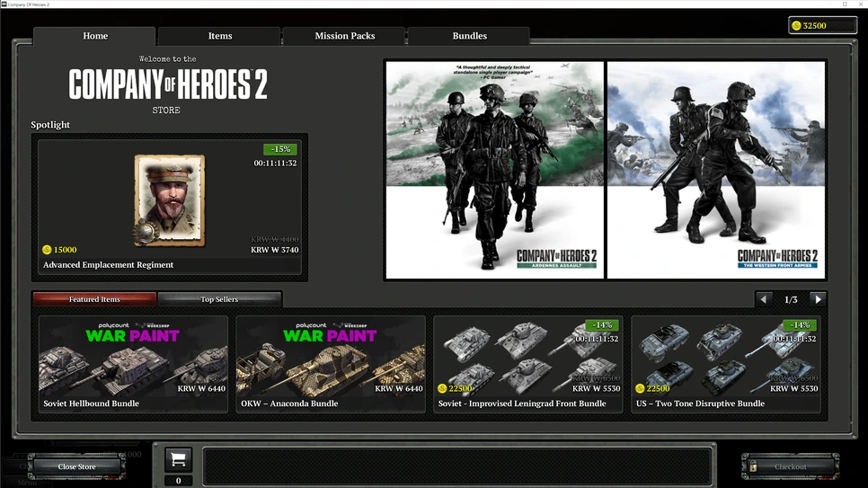This screenshot has height=488, width=868.
Task: Click the -14% badge on Two Tone Disruptive Bundle
Action: [x=800, y=324]
